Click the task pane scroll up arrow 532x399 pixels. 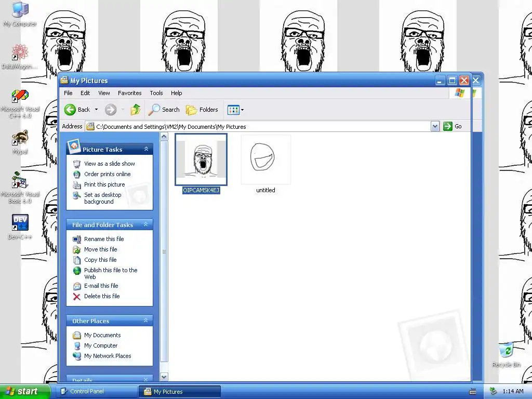(164, 137)
